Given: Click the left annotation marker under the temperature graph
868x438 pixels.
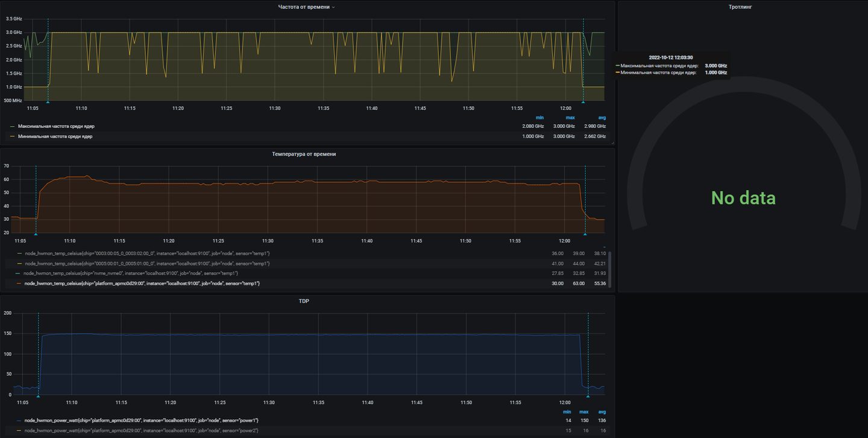Looking at the screenshot, I should [36, 234].
